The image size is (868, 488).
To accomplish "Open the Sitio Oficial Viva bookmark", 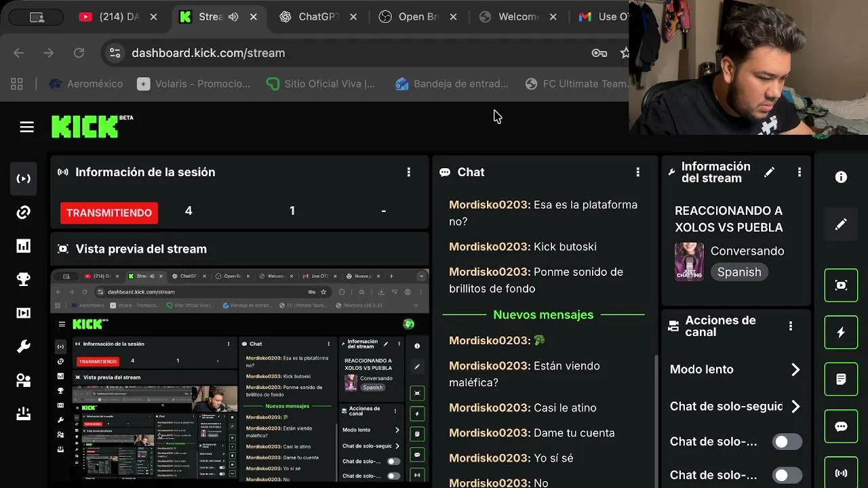I will point(321,84).
